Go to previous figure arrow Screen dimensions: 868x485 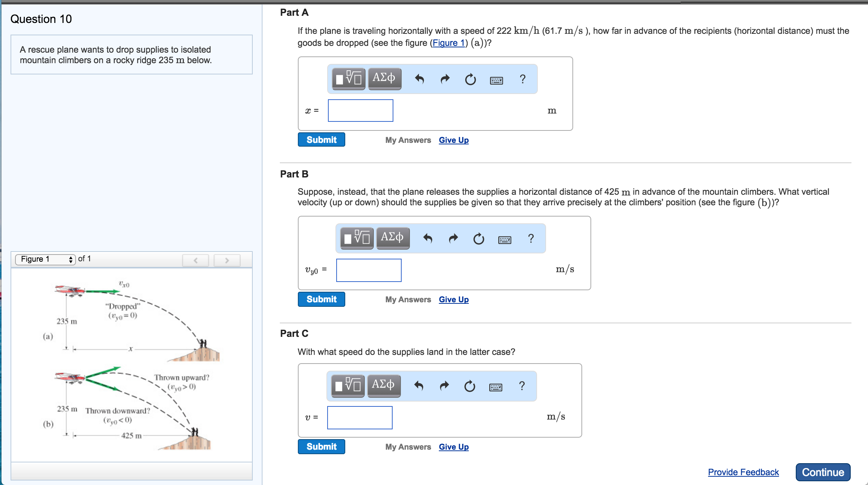coord(196,260)
